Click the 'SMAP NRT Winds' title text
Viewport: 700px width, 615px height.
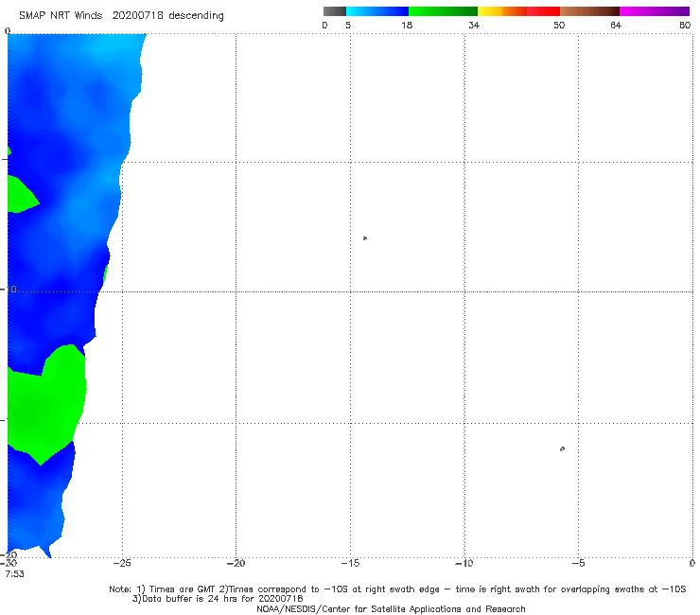tap(61, 16)
